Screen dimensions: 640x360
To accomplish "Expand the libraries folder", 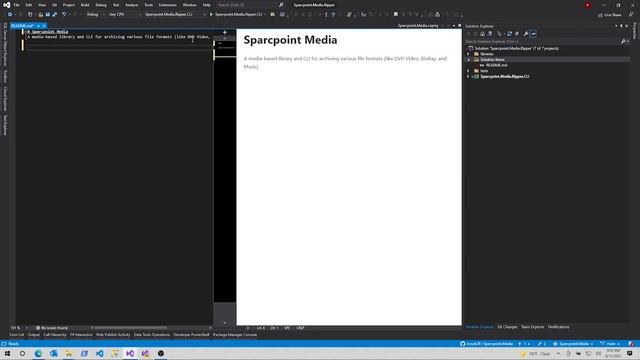I will pyautogui.click(x=468, y=54).
